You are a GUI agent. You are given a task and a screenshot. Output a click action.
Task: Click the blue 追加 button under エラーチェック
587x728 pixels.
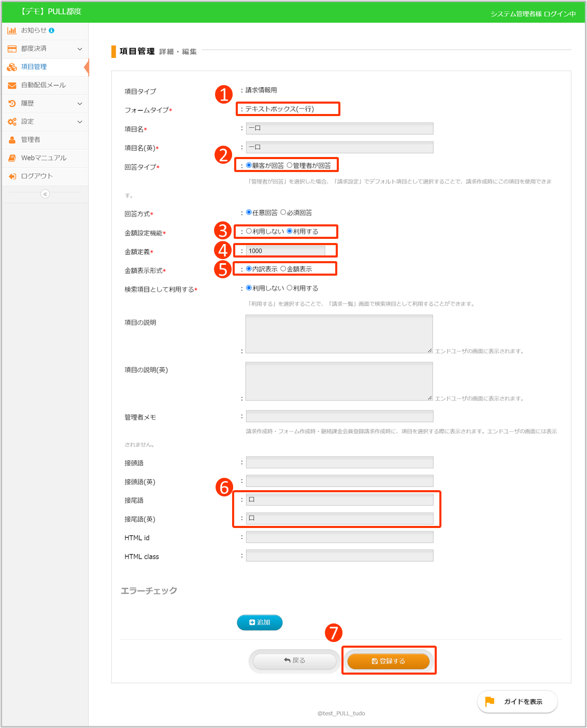[x=260, y=622]
